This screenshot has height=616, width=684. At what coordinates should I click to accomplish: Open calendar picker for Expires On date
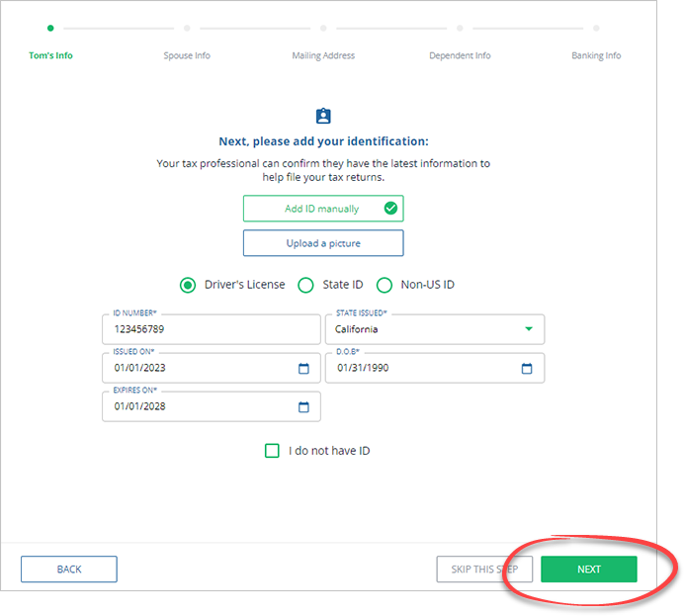pos(303,406)
